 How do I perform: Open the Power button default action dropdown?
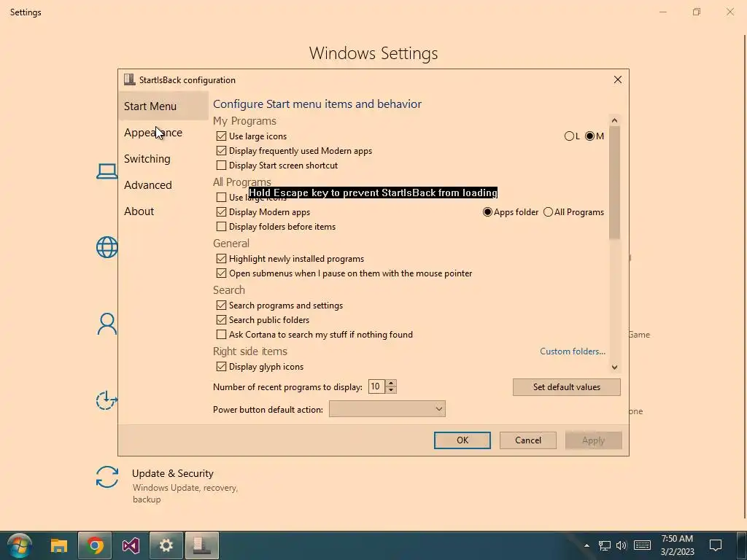point(387,409)
